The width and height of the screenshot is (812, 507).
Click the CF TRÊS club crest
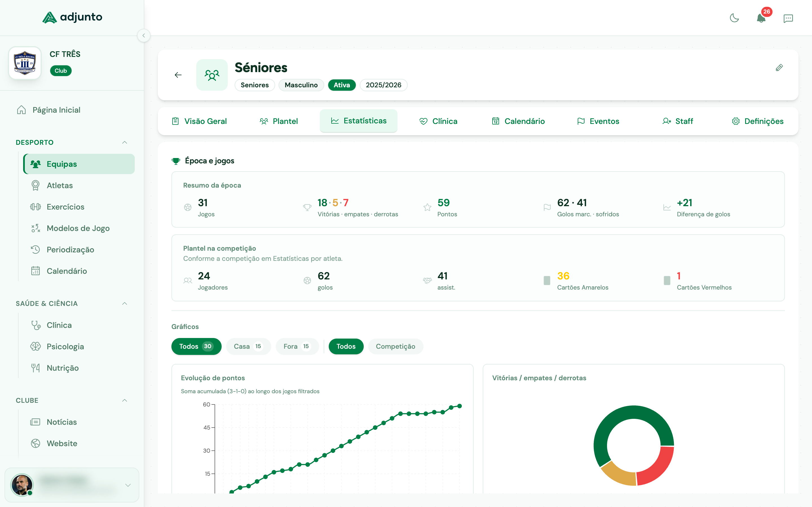(25, 62)
